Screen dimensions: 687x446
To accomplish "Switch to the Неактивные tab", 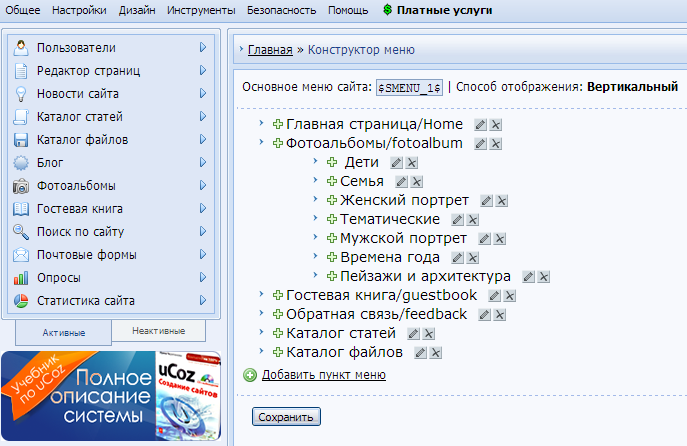I will pyautogui.click(x=158, y=330).
